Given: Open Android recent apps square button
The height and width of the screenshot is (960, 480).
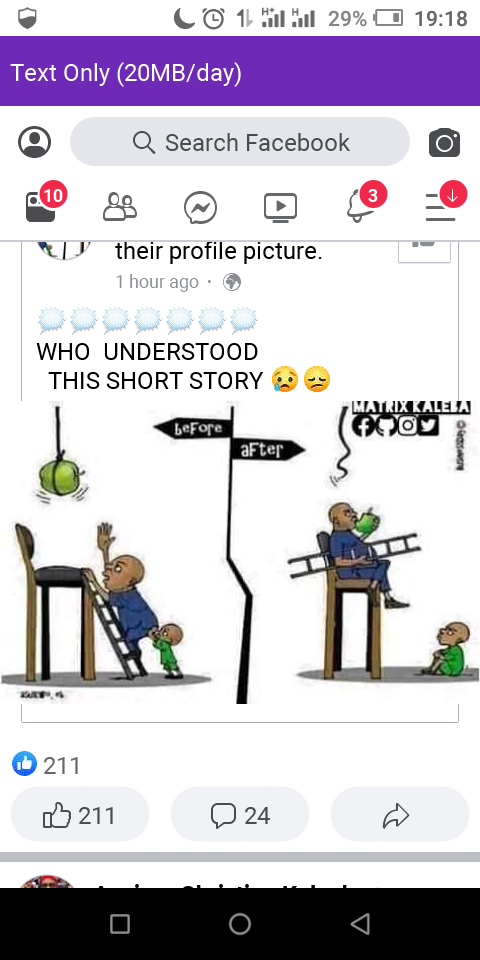Looking at the screenshot, I should [119, 924].
